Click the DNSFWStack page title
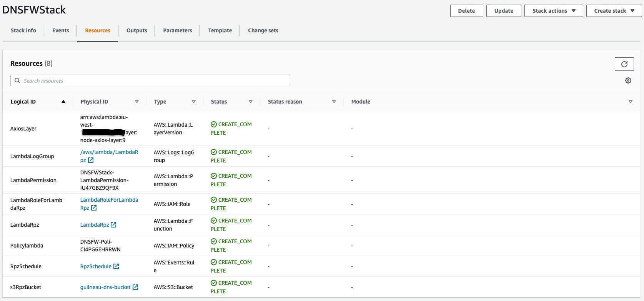644x301 pixels. [x=34, y=10]
